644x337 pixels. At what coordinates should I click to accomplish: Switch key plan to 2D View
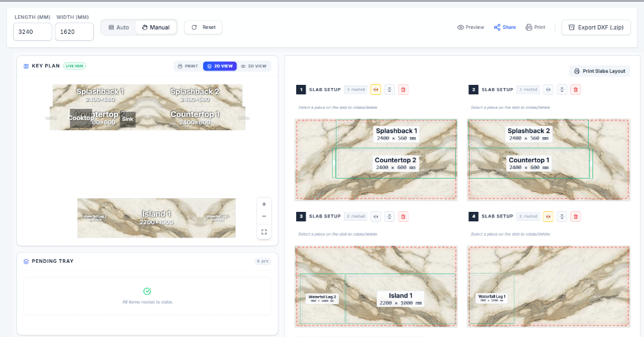click(219, 66)
